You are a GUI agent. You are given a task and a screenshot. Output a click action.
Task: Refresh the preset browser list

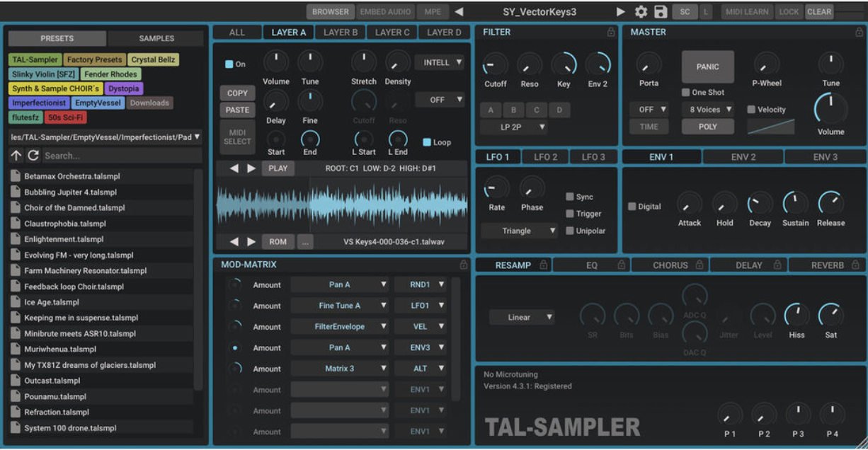33,156
